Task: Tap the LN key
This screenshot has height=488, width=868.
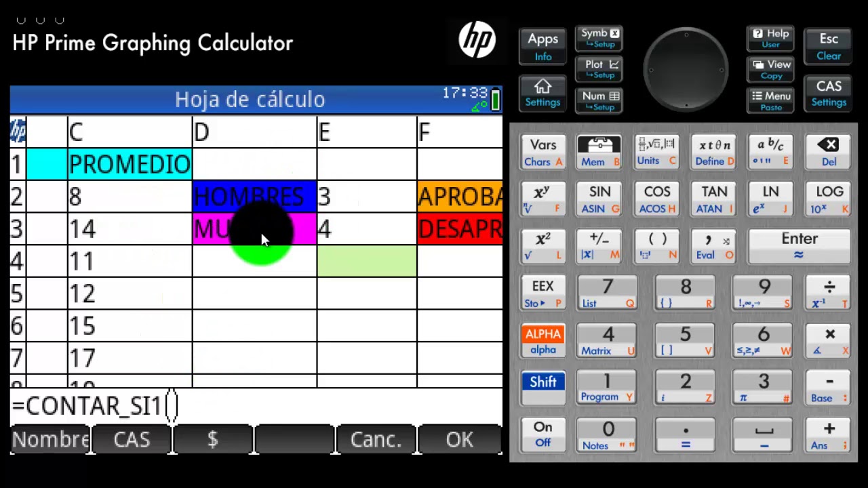Action: [x=771, y=199]
